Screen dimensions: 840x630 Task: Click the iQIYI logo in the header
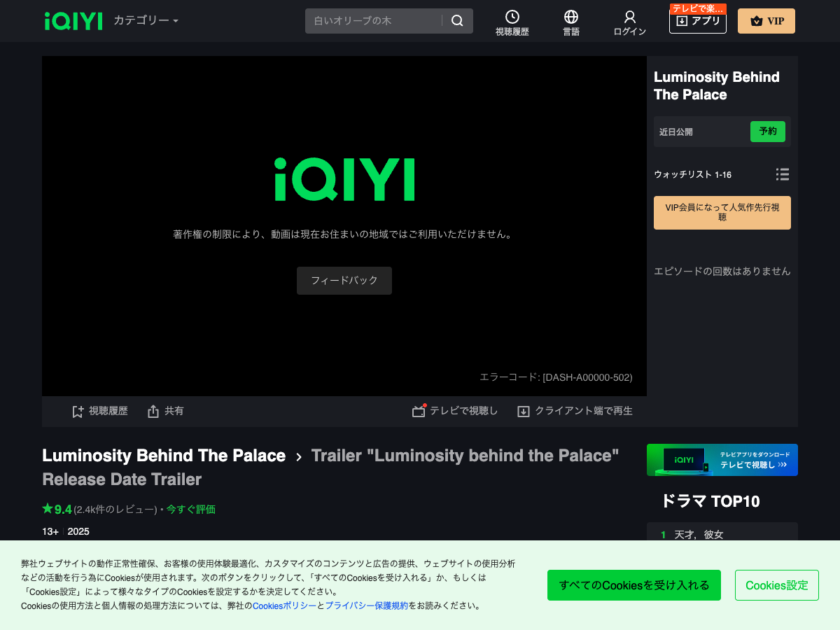pyautogui.click(x=73, y=21)
